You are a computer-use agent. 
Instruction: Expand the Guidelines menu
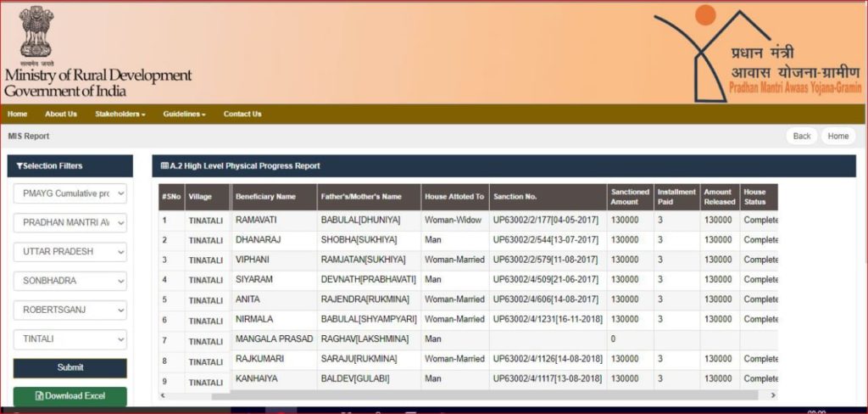tap(184, 114)
